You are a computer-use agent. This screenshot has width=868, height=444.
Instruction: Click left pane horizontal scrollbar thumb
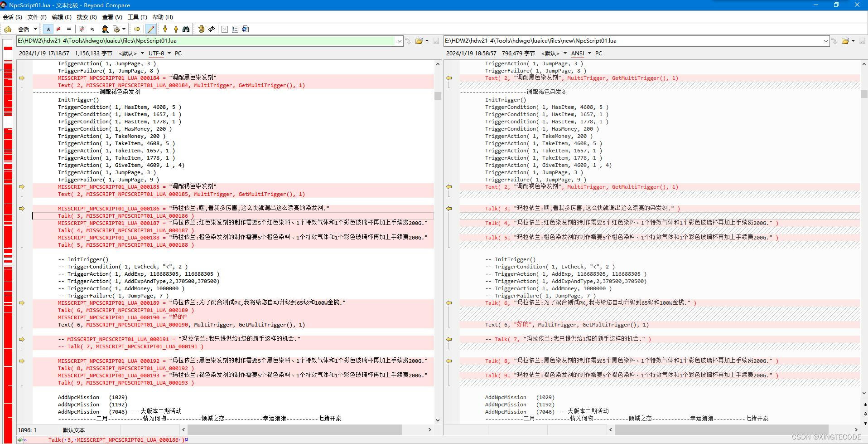(x=294, y=429)
